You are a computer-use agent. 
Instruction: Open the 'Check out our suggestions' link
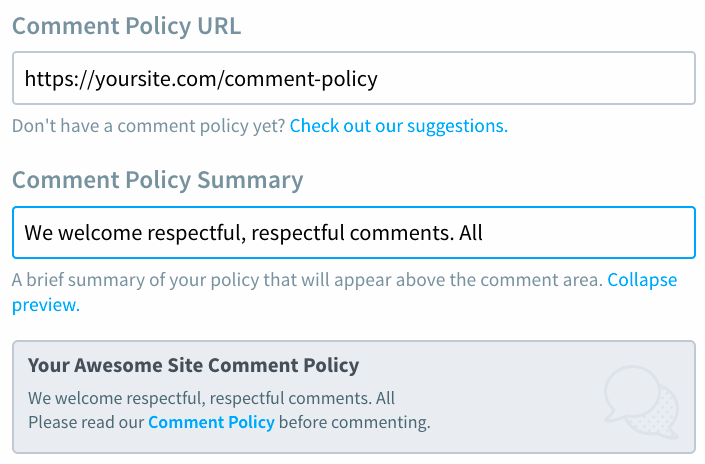click(398, 126)
